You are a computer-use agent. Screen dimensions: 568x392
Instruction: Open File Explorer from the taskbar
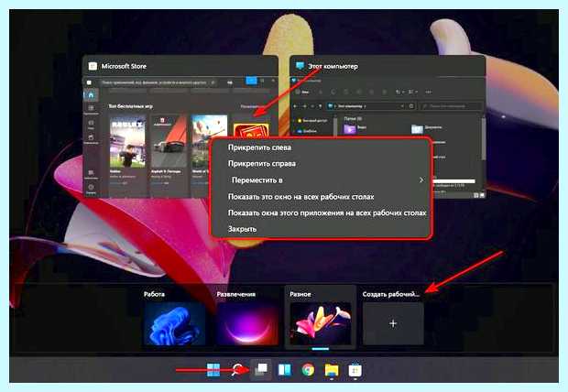[x=332, y=370]
